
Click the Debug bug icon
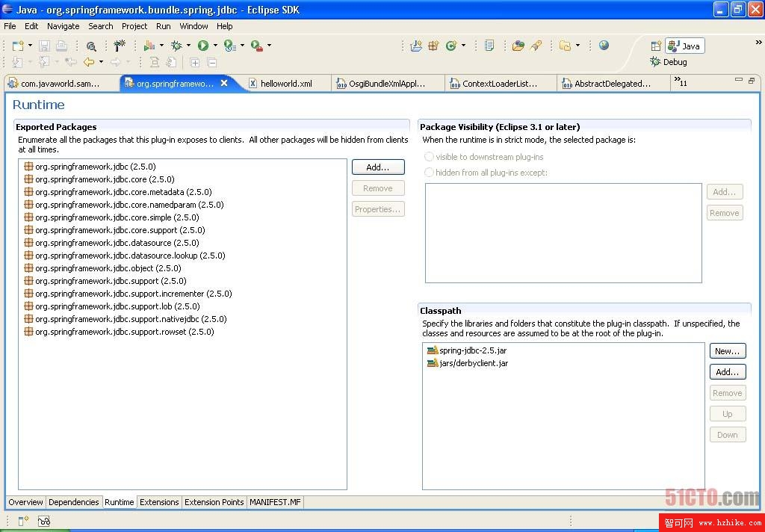tap(176, 46)
